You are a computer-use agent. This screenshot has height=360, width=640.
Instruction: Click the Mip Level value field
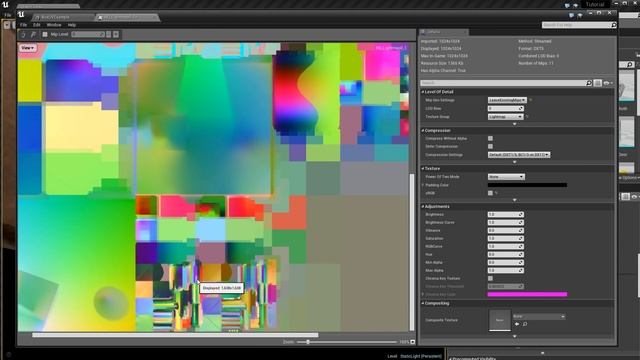[x=88, y=35]
